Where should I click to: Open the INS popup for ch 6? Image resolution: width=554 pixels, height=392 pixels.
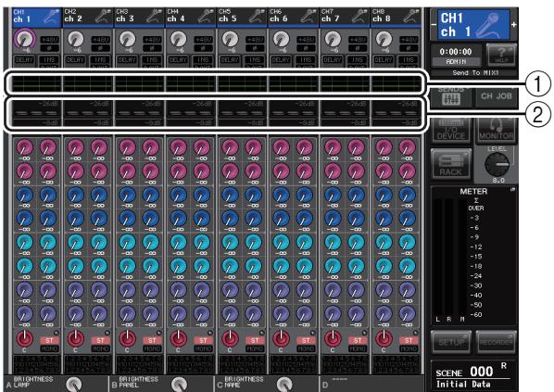click(306, 61)
